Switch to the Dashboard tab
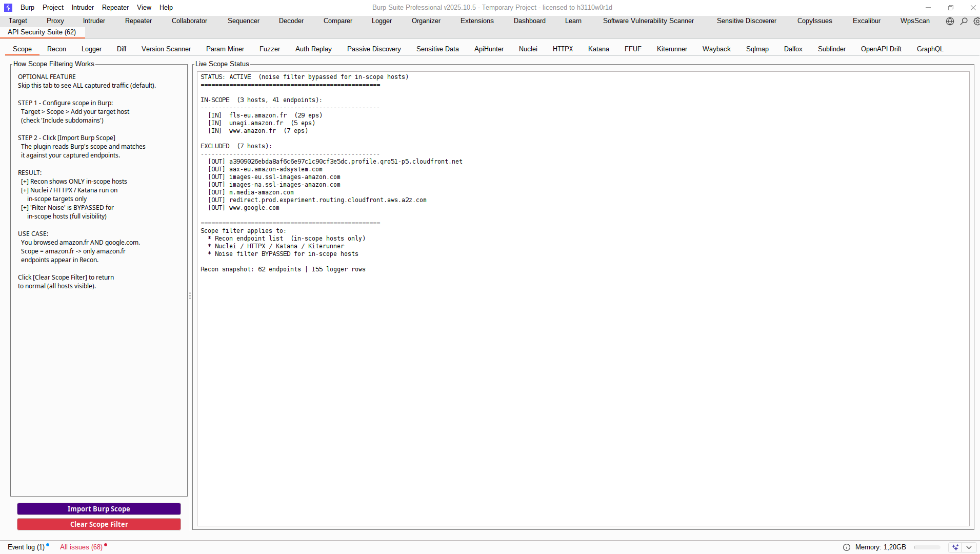The image size is (980, 554). [x=530, y=21]
